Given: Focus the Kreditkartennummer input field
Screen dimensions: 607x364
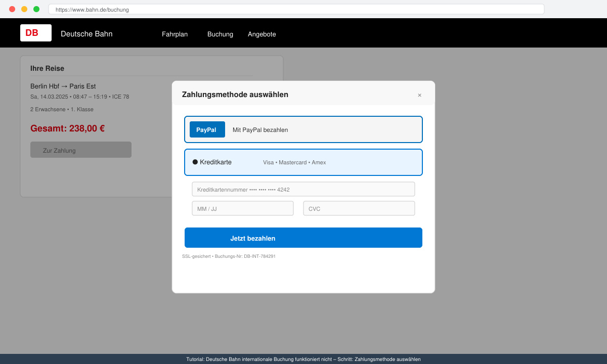Looking at the screenshot, I should tap(303, 189).
